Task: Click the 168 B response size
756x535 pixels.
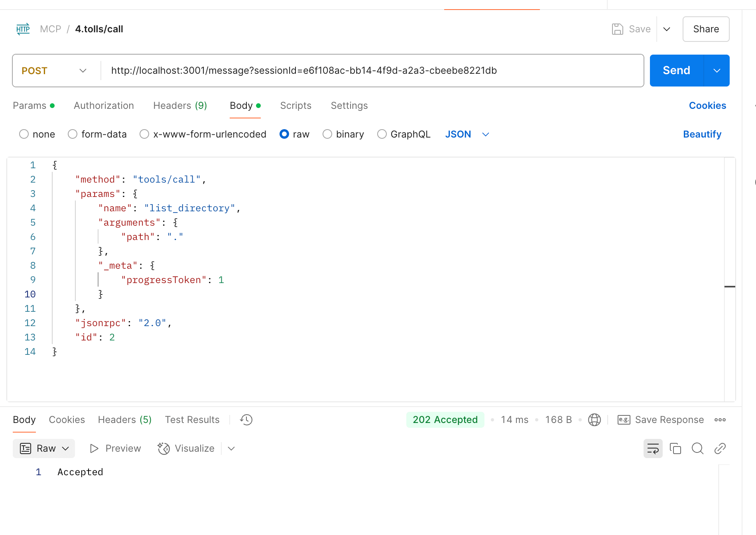Action: coord(558,420)
